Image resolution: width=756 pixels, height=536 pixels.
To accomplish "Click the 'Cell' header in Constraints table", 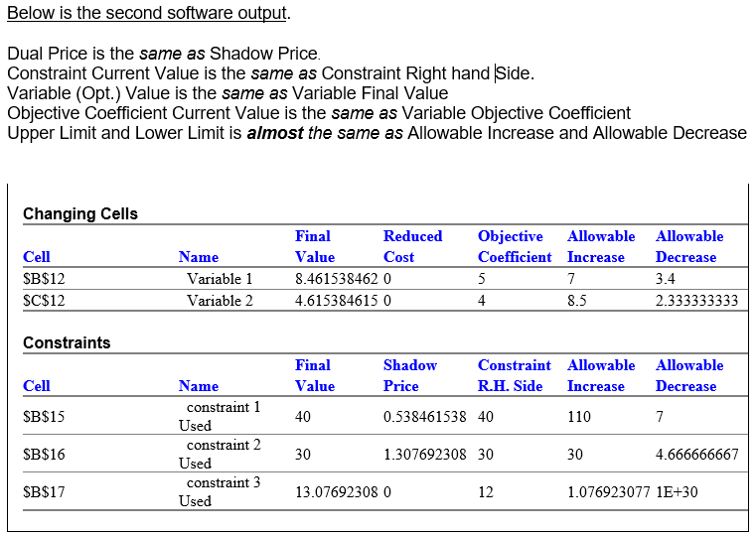I will [x=37, y=386].
